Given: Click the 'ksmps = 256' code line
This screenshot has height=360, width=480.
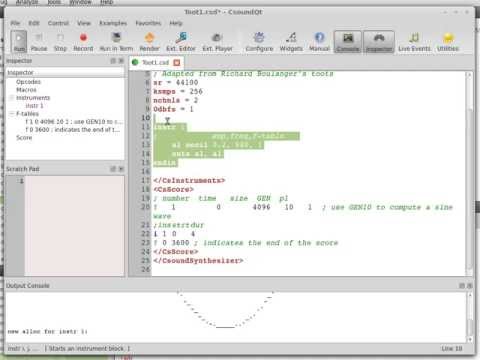Looking at the screenshot, I should coord(178,91).
